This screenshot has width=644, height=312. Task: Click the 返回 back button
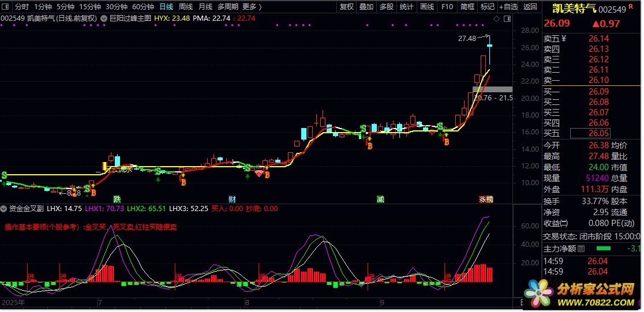point(530,6)
